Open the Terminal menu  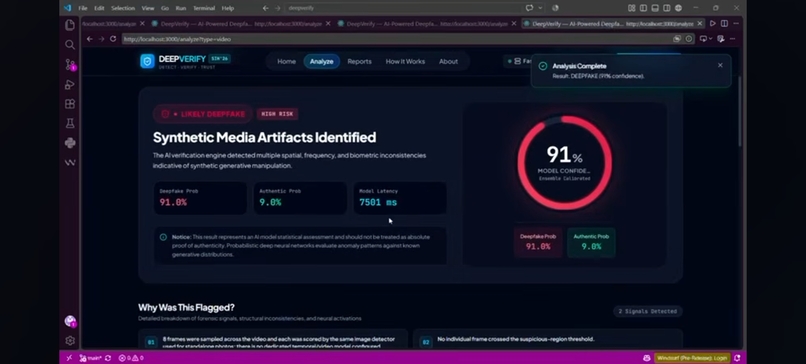[204, 8]
